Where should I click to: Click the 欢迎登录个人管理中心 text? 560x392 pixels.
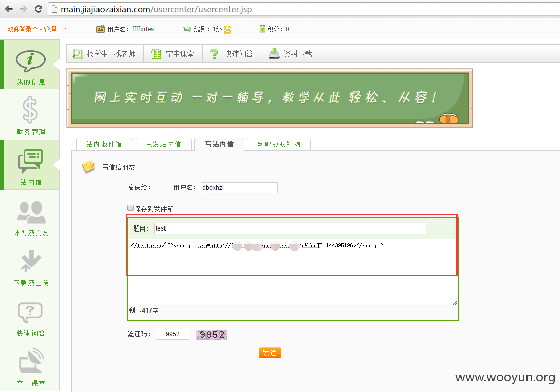tap(38, 29)
